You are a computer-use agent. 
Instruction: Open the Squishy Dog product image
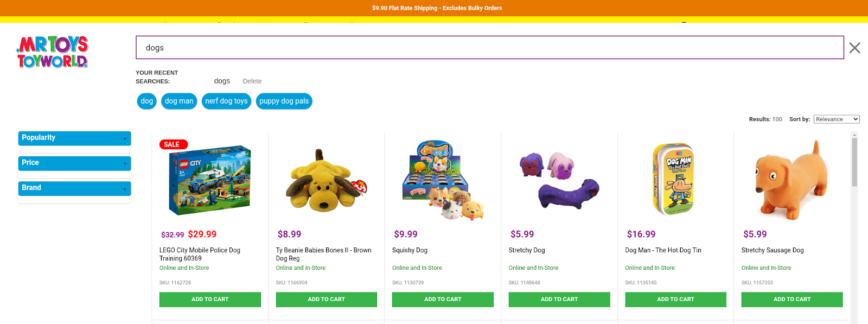coord(443,181)
